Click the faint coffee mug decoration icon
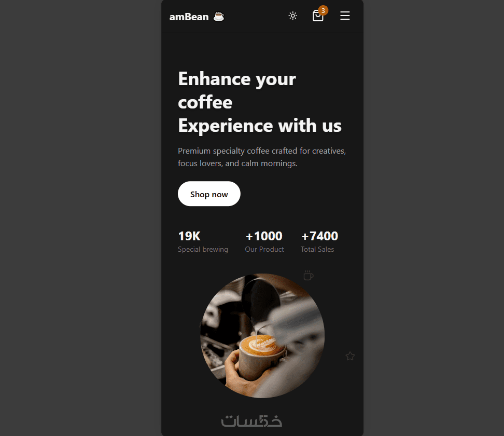The image size is (504, 436). point(308,276)
